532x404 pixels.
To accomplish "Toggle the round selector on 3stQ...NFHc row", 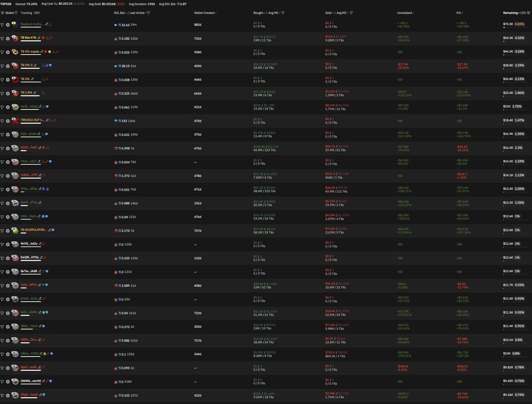I will [x=8, y=286].
